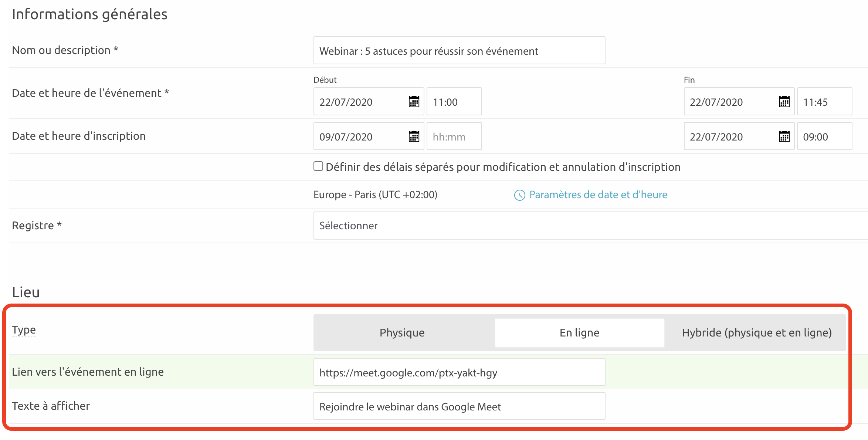Click the online event link URL field
868x440 pixels.
(x=459, y=372)
